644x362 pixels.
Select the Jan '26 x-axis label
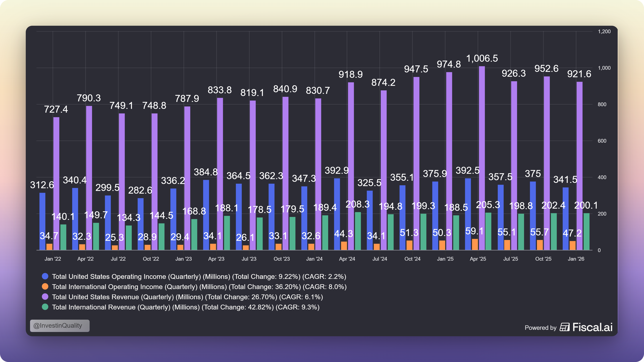(x=576, y=259)
